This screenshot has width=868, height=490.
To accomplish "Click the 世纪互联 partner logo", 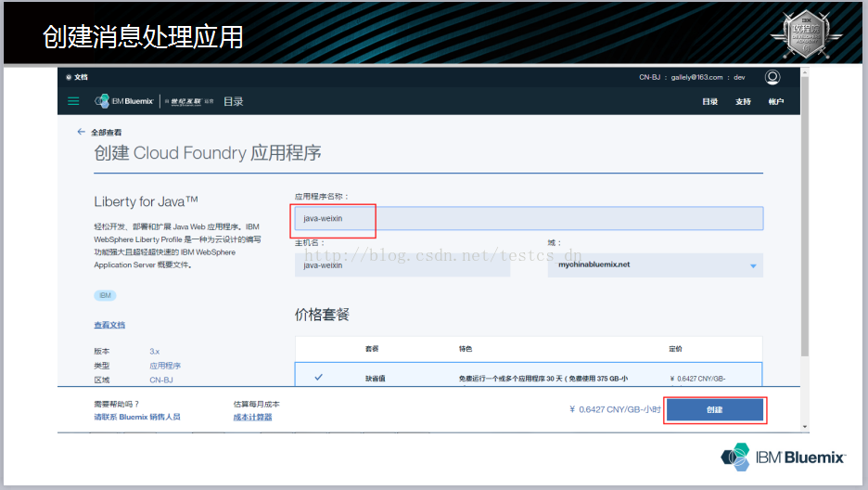I will pyautogui.click(x=188, y=101).
